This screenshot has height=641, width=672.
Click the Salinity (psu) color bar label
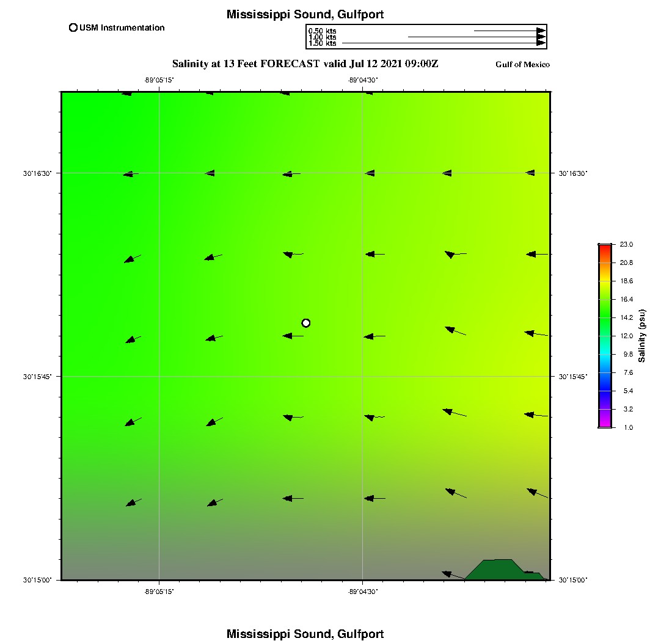(x=642, y=336)
